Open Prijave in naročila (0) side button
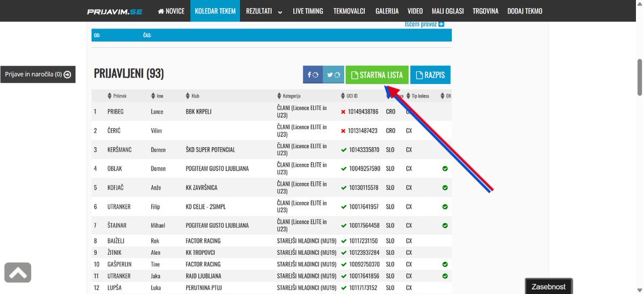 tap(38, 74)
